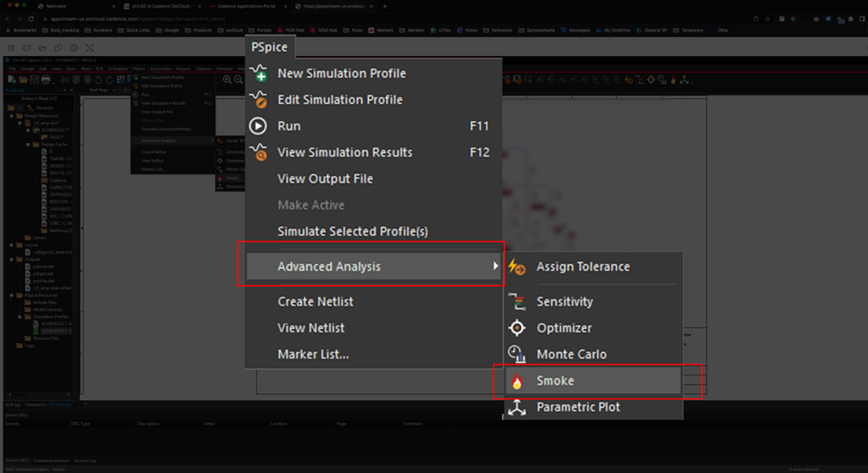Click the Monte Carlo icon in submenu
Viewport: 868px width, 473px height.
(517, 354)
